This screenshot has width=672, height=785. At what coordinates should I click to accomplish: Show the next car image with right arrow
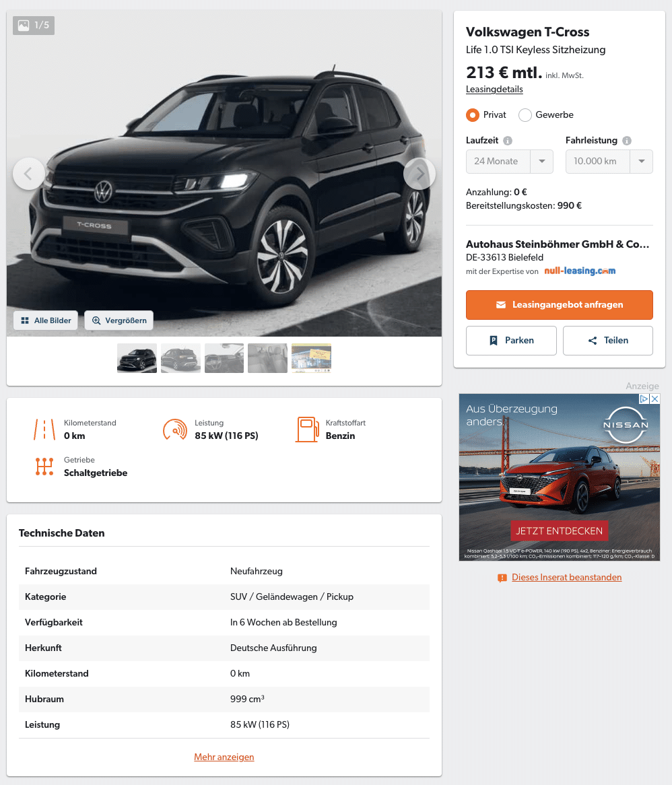click(419, 174)
